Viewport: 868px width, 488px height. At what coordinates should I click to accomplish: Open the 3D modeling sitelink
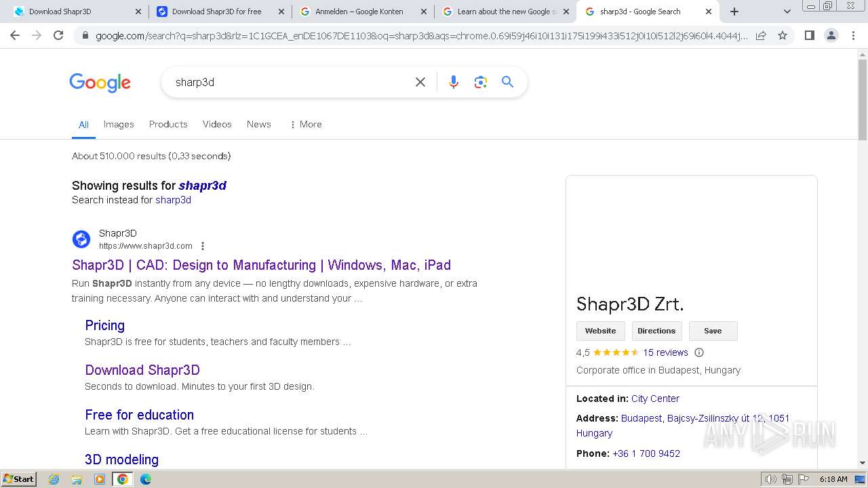121,460
